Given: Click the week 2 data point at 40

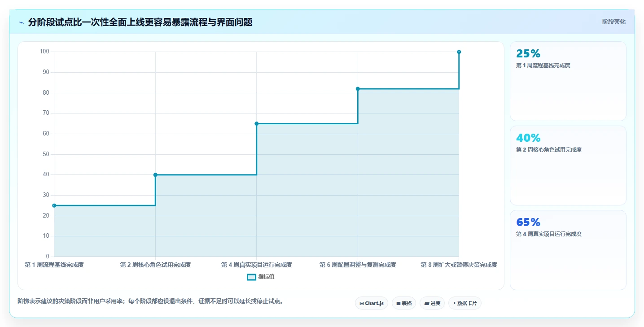Looking at the screenshot, I should 155,175.
